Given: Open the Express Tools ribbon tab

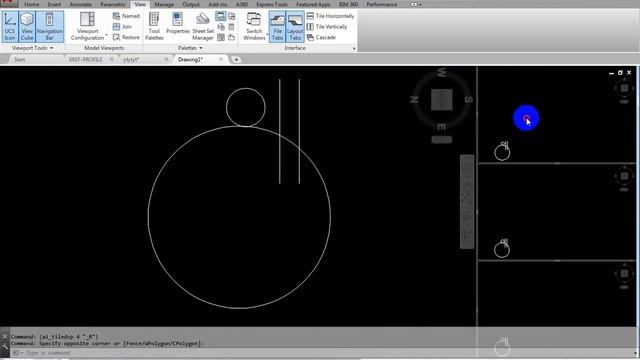Looking at the screenshot, I should click(x=272, y=4).
